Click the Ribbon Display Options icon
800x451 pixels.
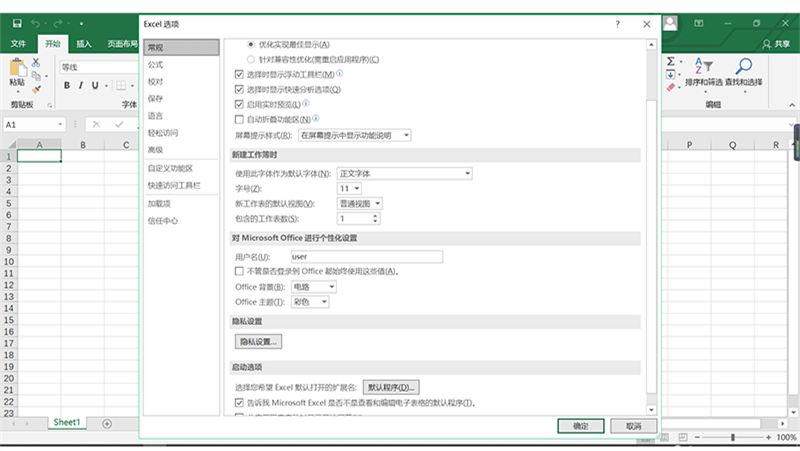(x=699, y=23)
